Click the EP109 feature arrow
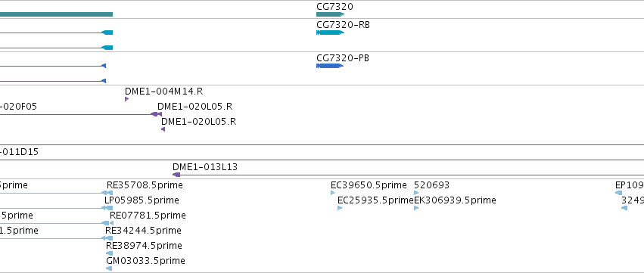 pyautogui.click(x=618, y=193)
